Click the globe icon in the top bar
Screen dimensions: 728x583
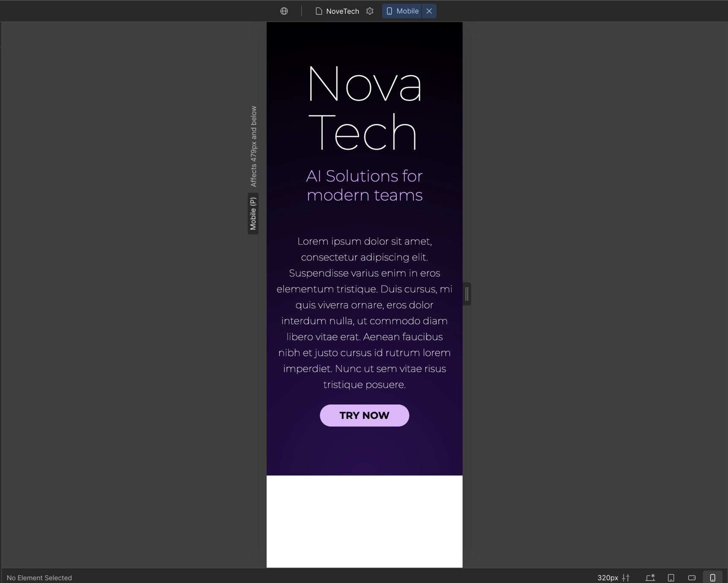click(x=284, y=11)
